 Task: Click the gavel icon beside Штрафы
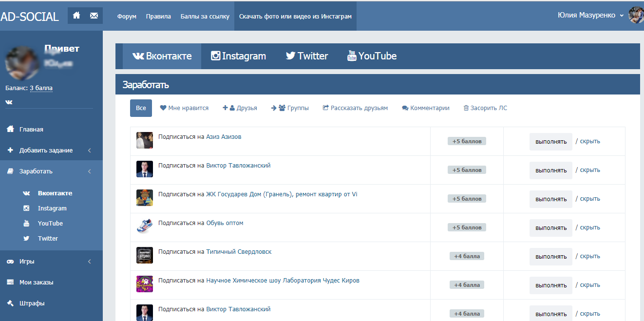point(10,303)
